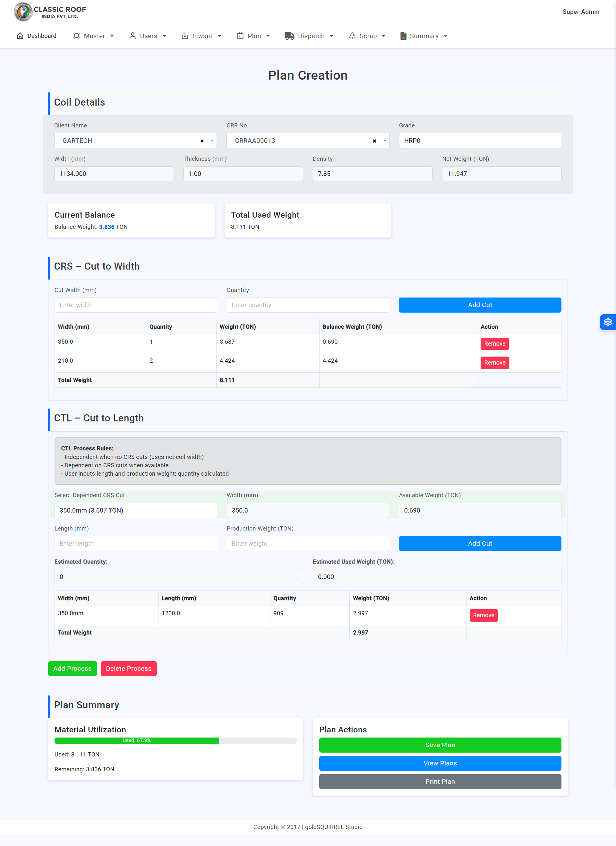
Task: Open the Select Dependent CRS Cut dropdown
Action: pos(135,510)
